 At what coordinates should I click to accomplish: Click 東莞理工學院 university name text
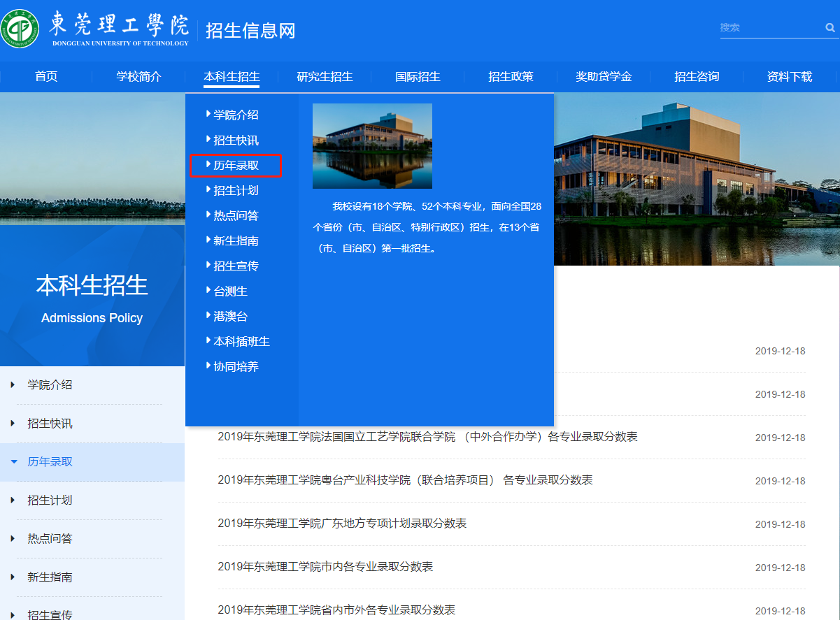coord(119,24)
